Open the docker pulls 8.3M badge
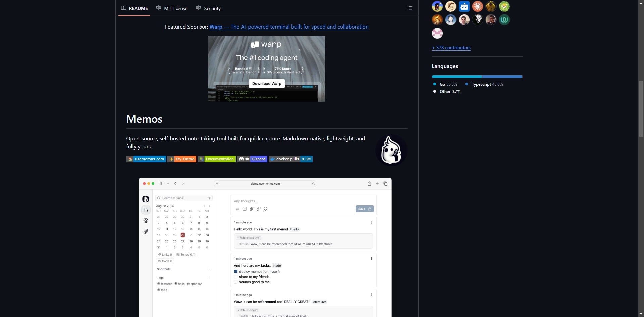The image size is (644, 317). (290, 159)
